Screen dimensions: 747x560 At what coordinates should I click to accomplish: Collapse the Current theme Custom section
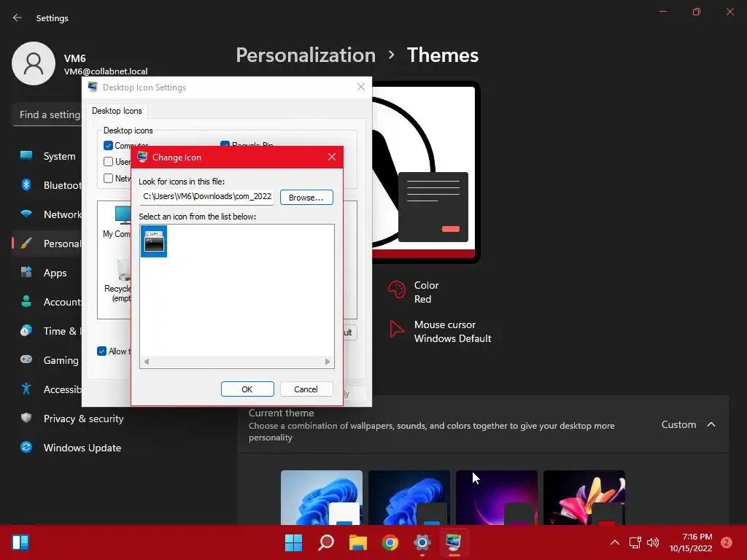click(711, 424)
